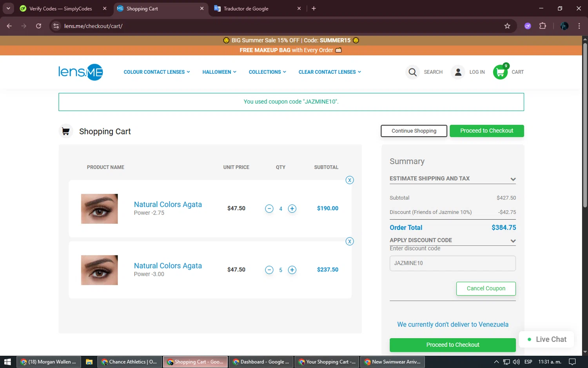Click the network icon in system tray
588x368 pixels.
506,362
